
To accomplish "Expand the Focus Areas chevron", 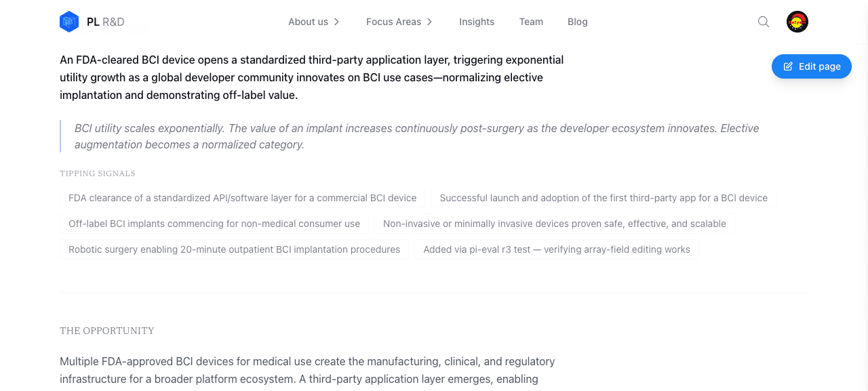I will (429, 22).
